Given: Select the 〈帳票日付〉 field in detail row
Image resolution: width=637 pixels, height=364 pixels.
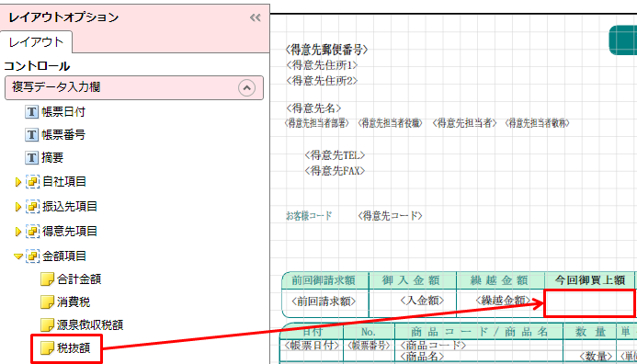Looking at the screenshot, I should click(312, 346).
